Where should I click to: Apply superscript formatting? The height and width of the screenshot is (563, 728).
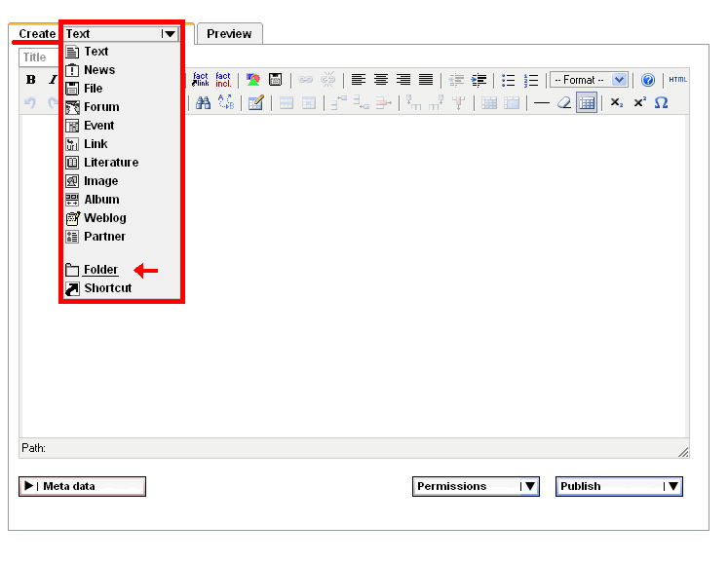pyautogui.click(x=639, y=102)
